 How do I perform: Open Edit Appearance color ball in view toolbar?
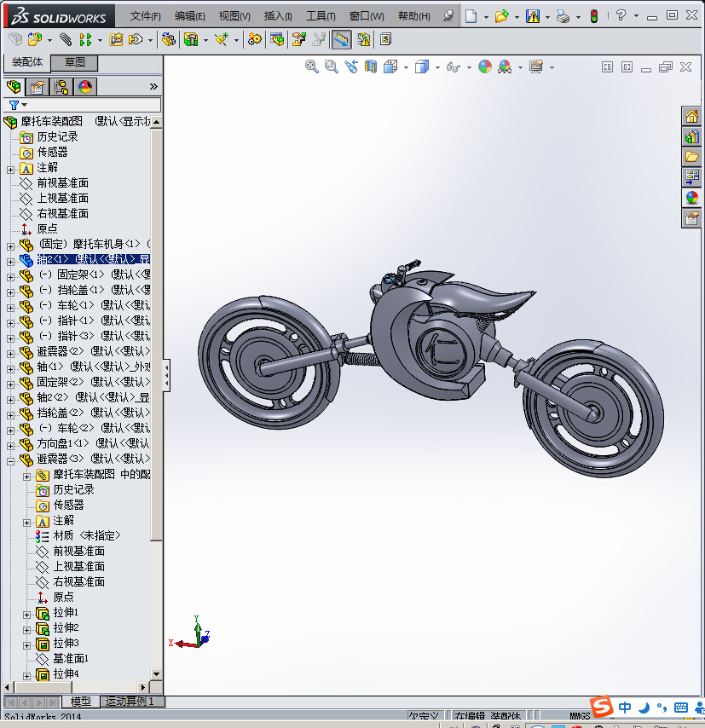coord(485,66)
